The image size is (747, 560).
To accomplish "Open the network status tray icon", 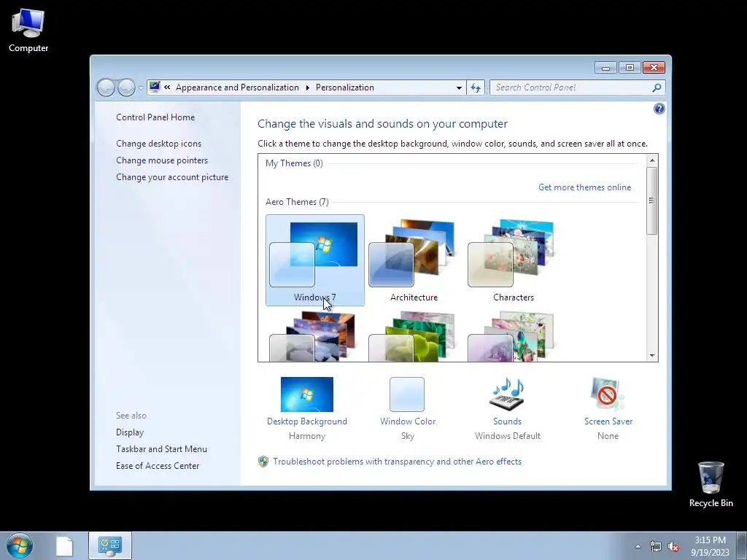I will [655, 546].
